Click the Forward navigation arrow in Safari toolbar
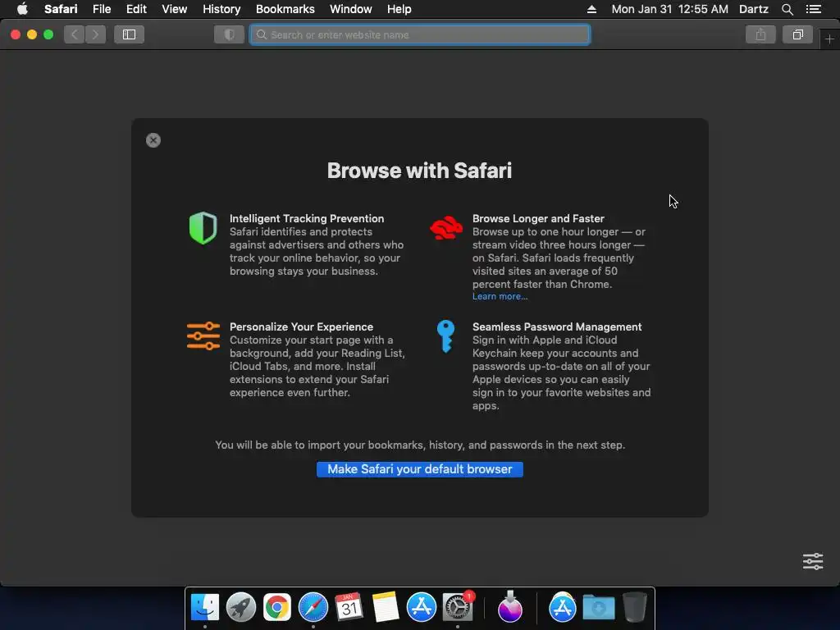The image size is (840, 630). click(95, 34)
